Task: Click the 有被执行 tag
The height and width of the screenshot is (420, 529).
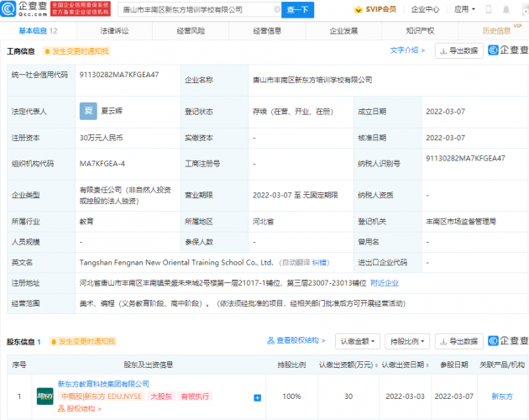Action: coord(195,396)
